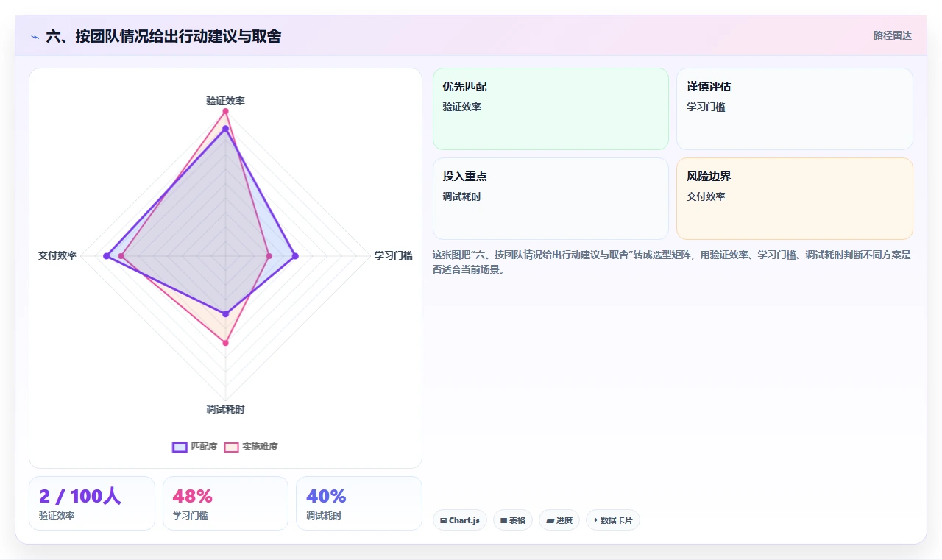Click the table icon in 表格 chip
The width and height of the screenshot is (942, 560).
[x=504, y=520]
